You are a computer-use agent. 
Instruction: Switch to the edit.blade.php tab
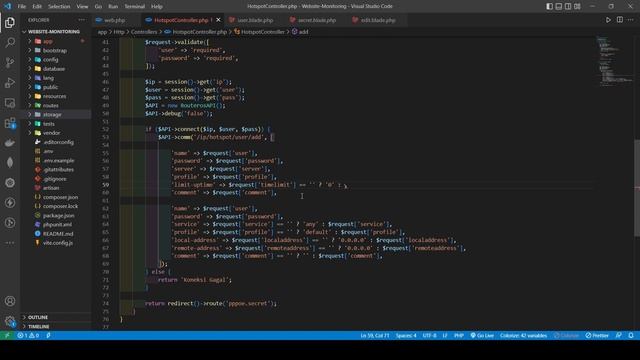coord(378,20)
